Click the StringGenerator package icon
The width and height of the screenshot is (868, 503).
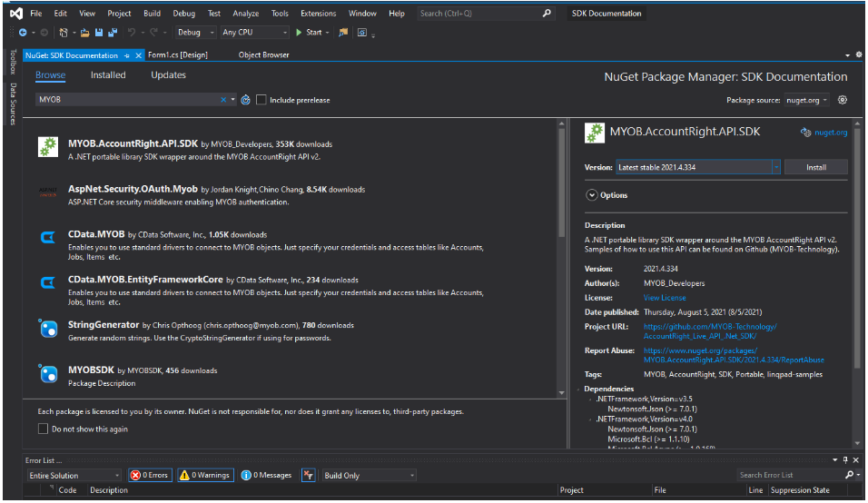(48, 328)
